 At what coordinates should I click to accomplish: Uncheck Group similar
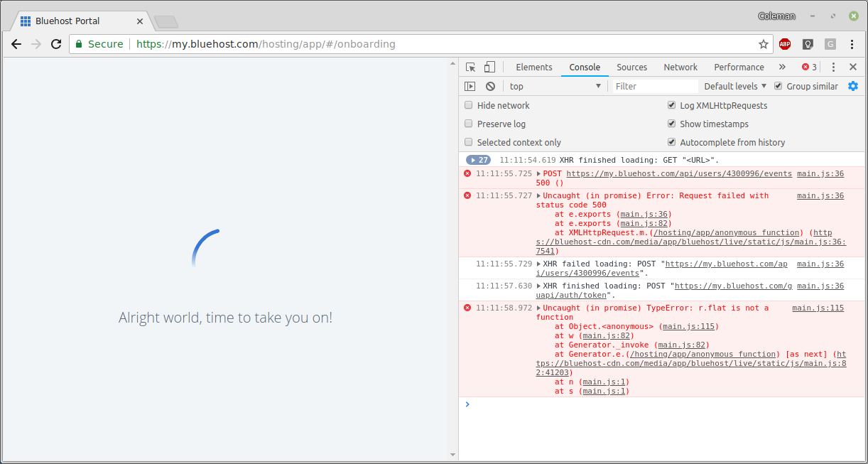(778, 86)
